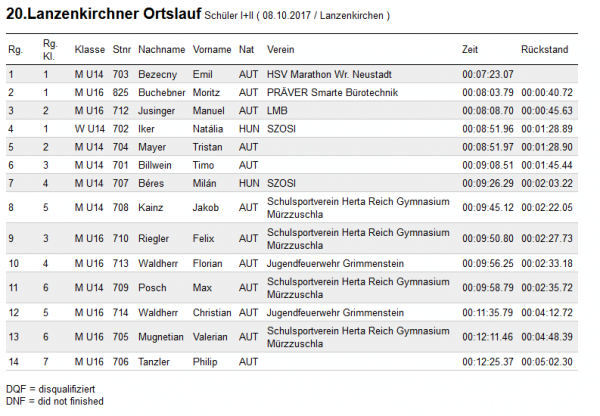Select the Verein column header
600x416 pixels.
(280, 49)
